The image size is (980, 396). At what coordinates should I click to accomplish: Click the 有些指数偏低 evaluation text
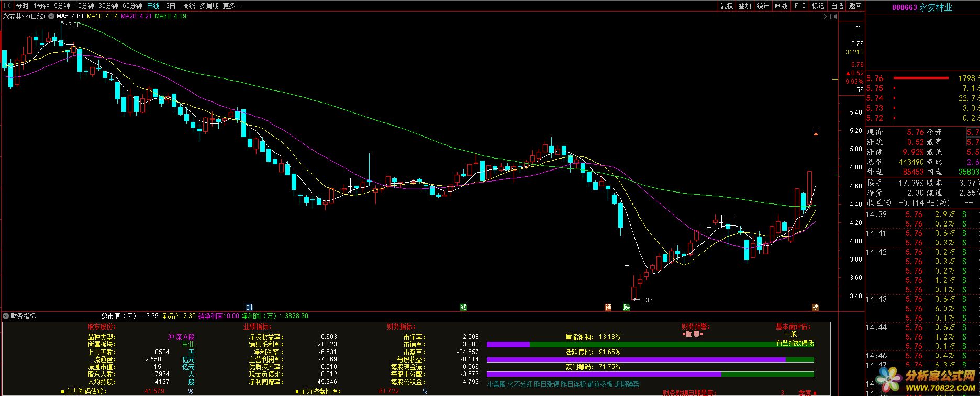(x=795, y=343)
